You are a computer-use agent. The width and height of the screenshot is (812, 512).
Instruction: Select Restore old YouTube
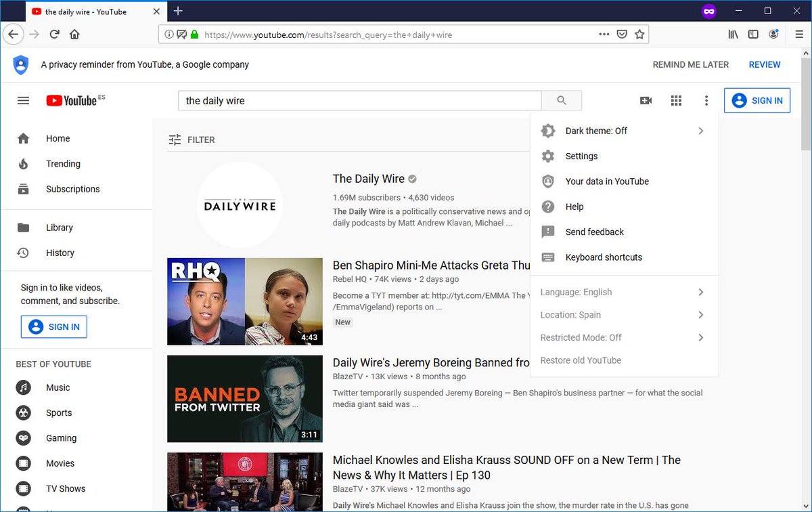[625, 360]
